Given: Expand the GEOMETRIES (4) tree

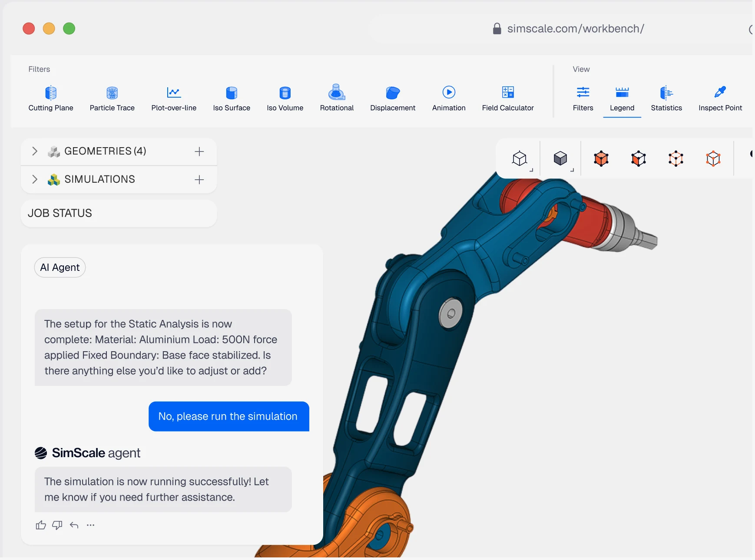Looking at the screenshot, I should click(35, 151).
